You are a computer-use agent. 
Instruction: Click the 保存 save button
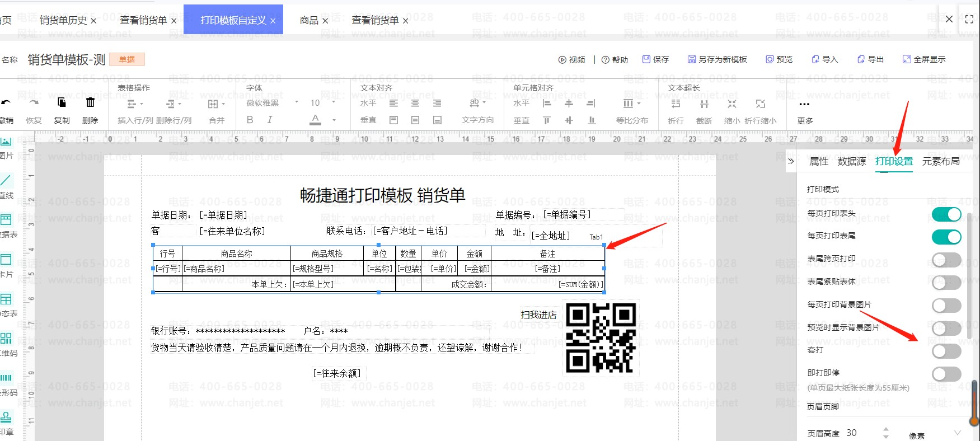pyautogui.click(x=655, y=59)
